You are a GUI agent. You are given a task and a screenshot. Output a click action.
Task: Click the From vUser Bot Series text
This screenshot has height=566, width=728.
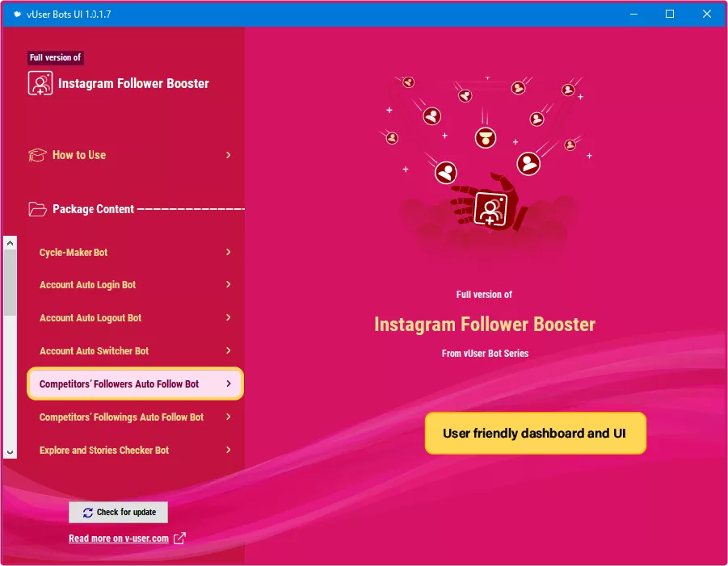click(485, 354)
